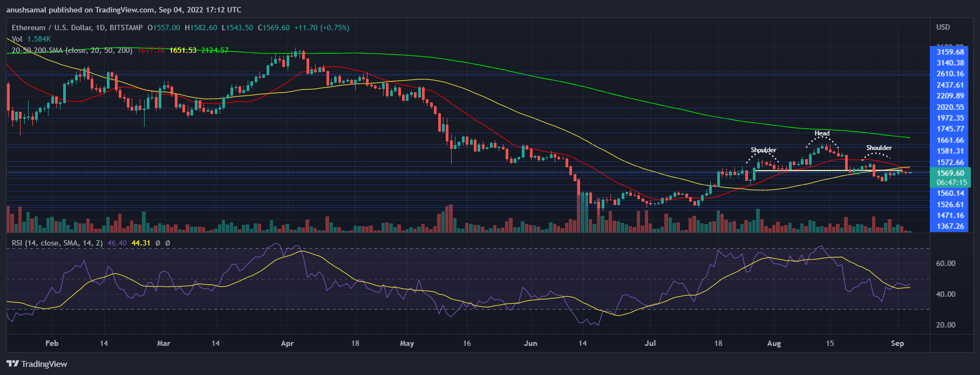Viewport: 980px width, 375px height.
Task: Click the Aug date label on time axis
Action: click(774, 343)
